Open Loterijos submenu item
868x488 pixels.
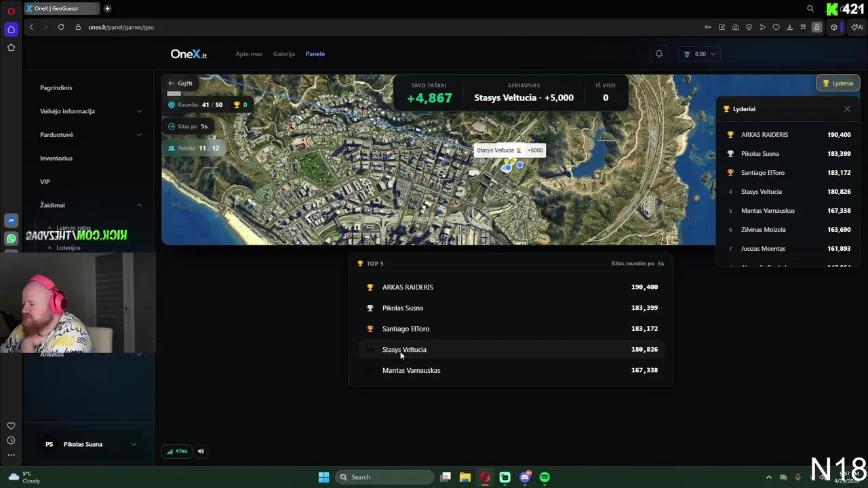pyautogui.click(x=68, y=247)
